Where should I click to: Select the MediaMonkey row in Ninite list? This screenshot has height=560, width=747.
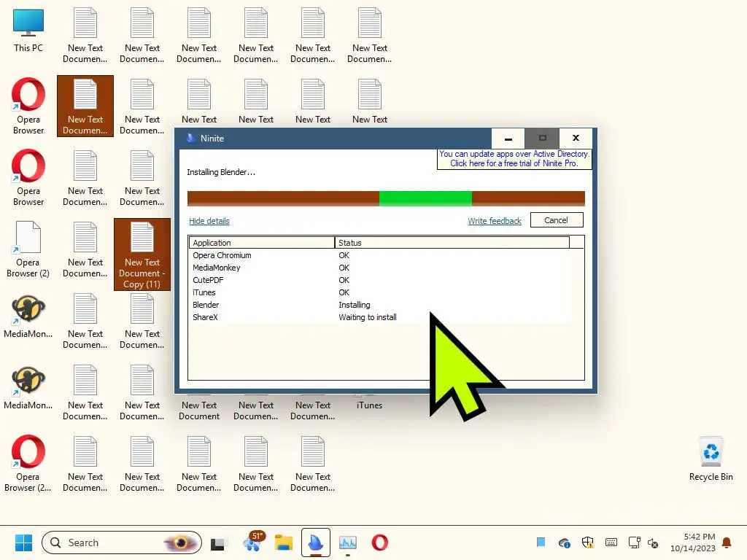[x=379, y=268]
